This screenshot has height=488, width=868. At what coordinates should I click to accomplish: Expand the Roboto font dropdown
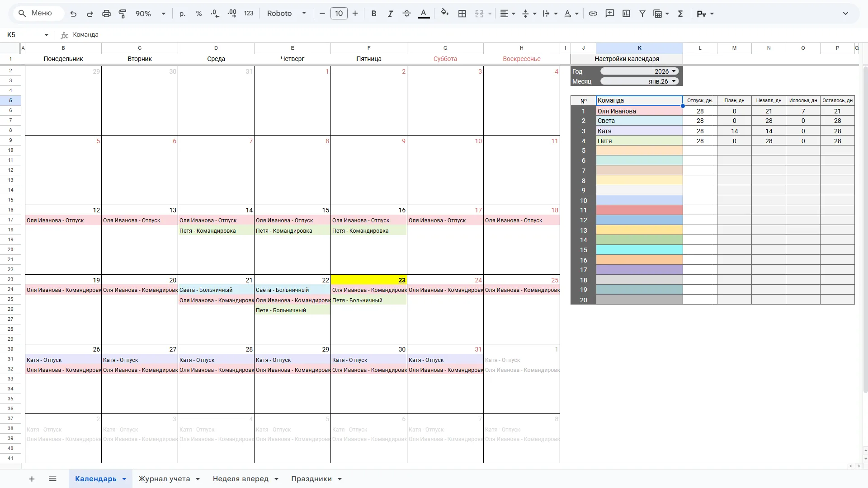point(287,14)
